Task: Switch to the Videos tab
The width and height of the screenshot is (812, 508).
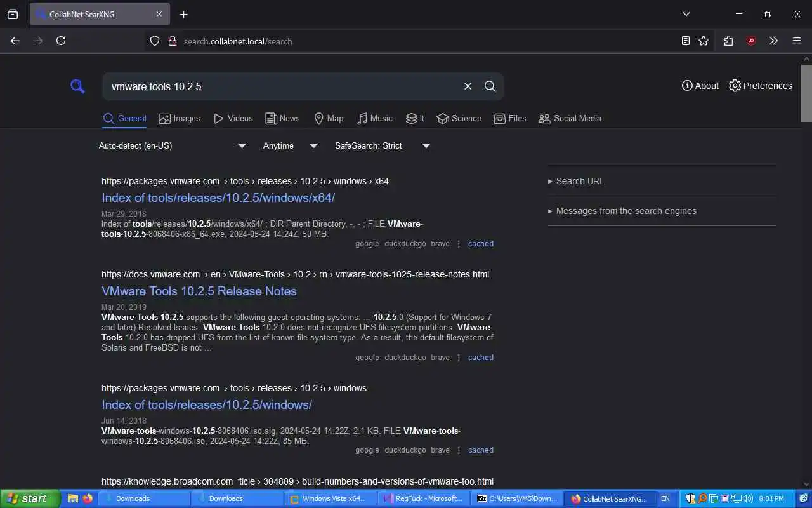Action: [x=233, y=119]
